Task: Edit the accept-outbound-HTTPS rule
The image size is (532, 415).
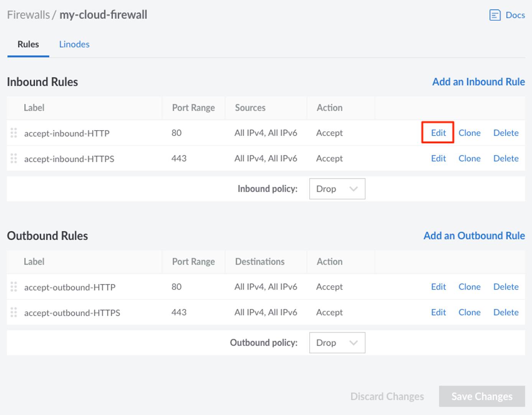Action: [x=438, y=312]
